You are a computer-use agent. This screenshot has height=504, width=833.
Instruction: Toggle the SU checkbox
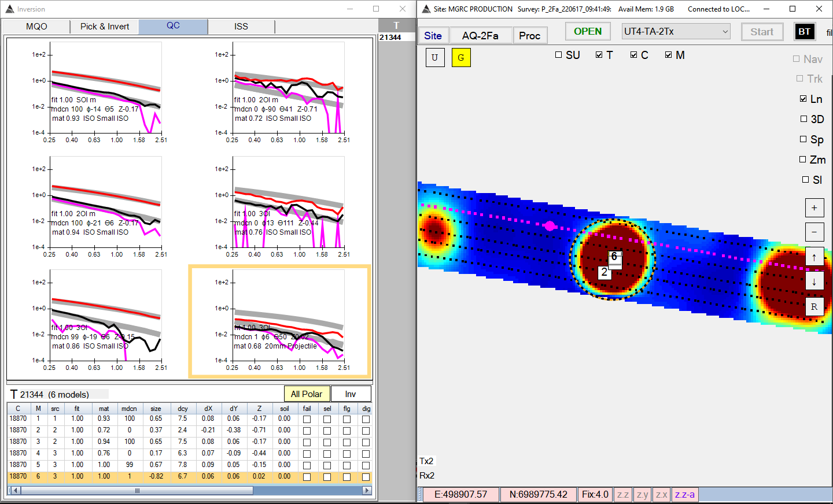pyautogui.click(x=559, y=55)
